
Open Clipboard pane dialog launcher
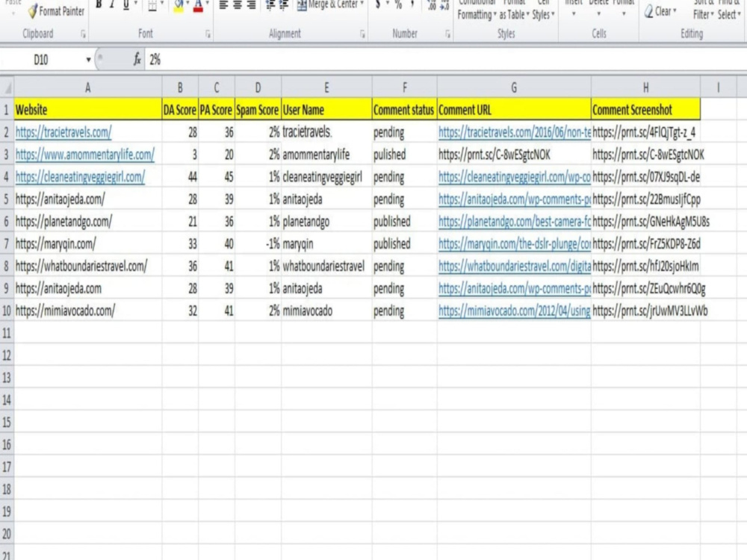point(83,34)
